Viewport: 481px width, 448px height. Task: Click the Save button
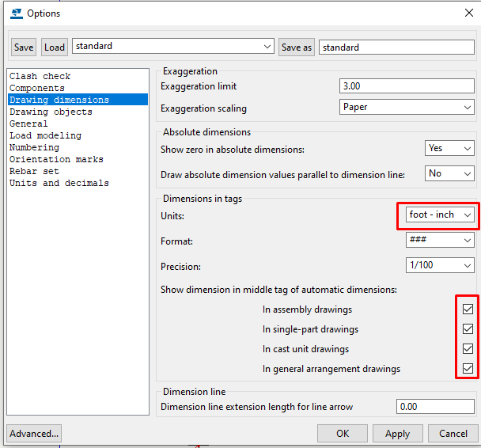click(x=24, y=47)
